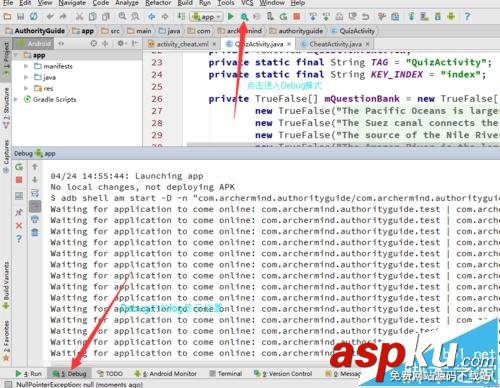Image resolution: width=500 pixels, height=388 pixels.
Task: Select Gradle Scripts in project tree
Action: pos(55,99)
